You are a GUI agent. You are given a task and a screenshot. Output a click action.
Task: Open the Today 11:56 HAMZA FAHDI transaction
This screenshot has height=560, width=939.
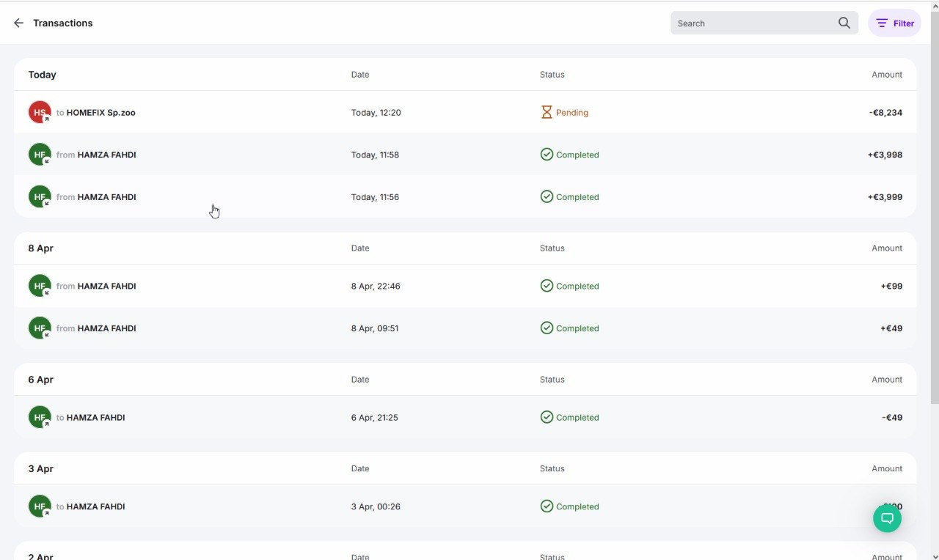pyautogui.click(x=106, y=197)
